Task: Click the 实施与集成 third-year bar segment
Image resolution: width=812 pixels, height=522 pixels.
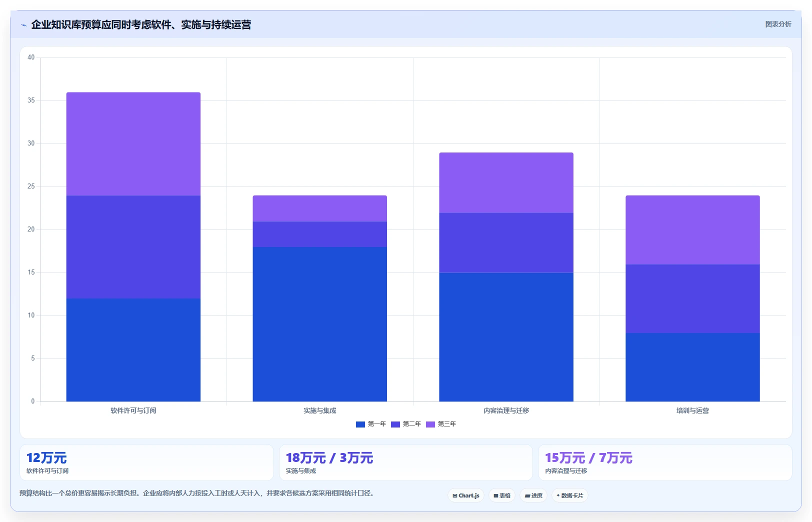Action: pyautogui.click(x=320, y=208)
